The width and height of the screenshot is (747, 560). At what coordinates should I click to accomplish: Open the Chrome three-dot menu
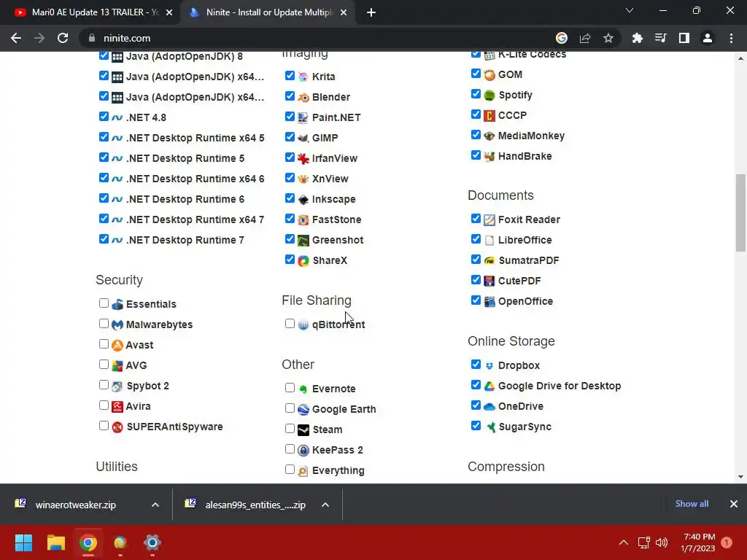(731, 38)
